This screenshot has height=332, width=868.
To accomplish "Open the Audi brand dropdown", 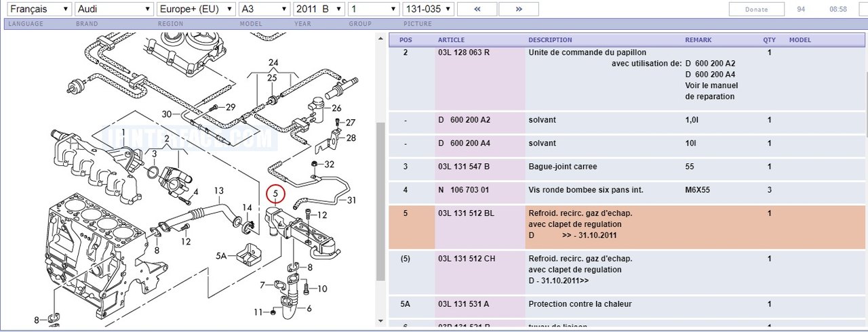I will point(114,9).
